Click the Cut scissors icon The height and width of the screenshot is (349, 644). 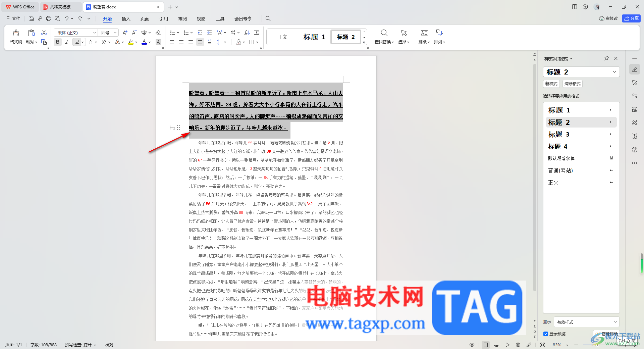pyautogui.click(x=44, y=33)
